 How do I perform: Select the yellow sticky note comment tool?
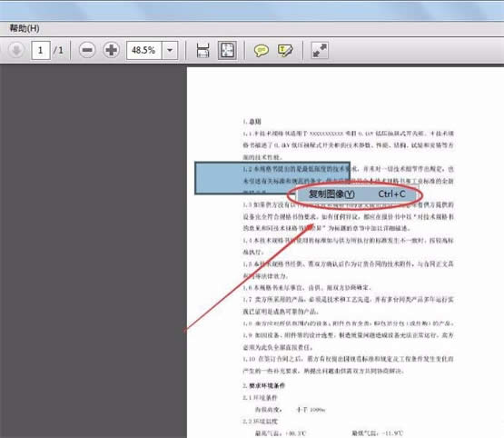tap(261, 51)
